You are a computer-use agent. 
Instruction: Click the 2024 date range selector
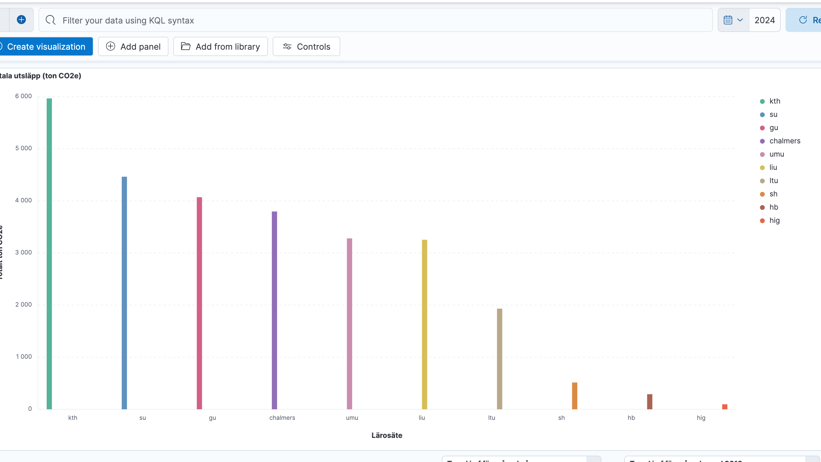coord(765,20)
